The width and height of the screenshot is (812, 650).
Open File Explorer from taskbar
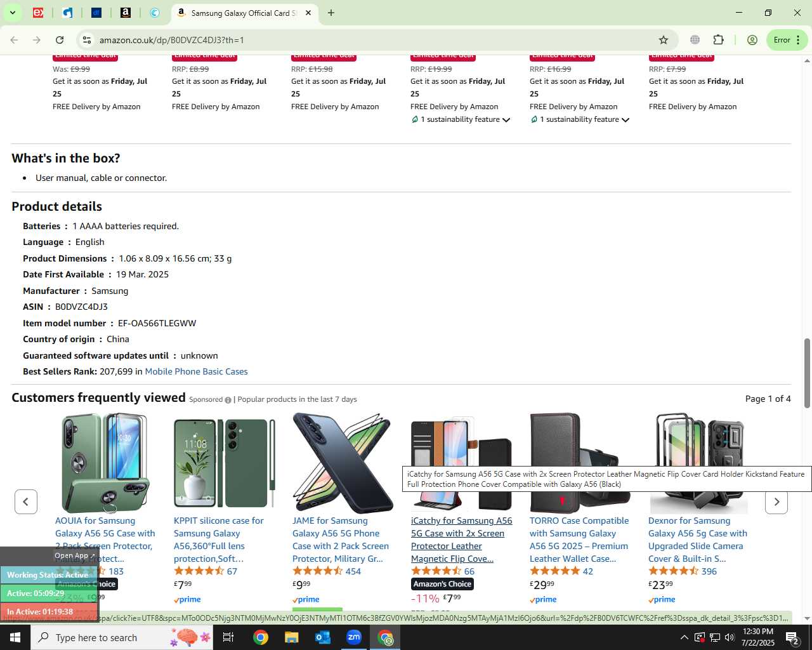click(x=291, y=637)
